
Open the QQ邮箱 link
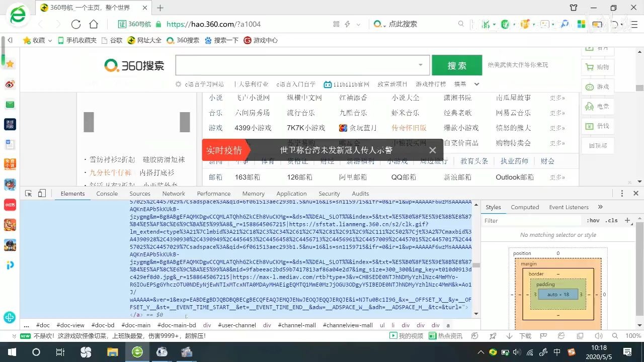[404, 177]
